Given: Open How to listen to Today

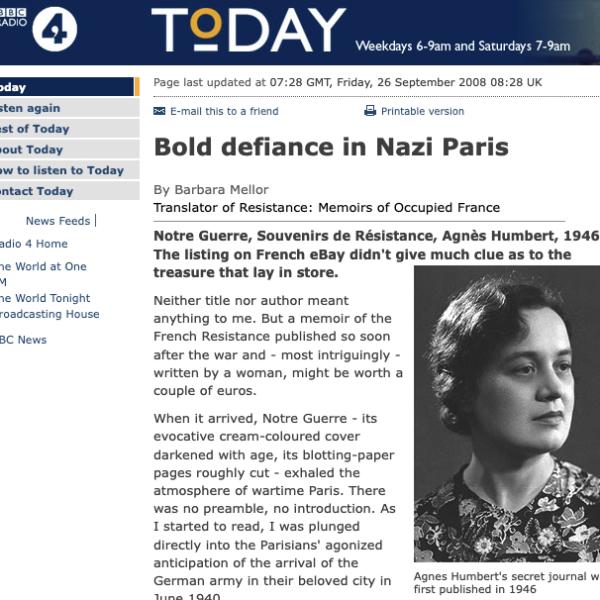Looking at the screenshot, I should [70, 170].
